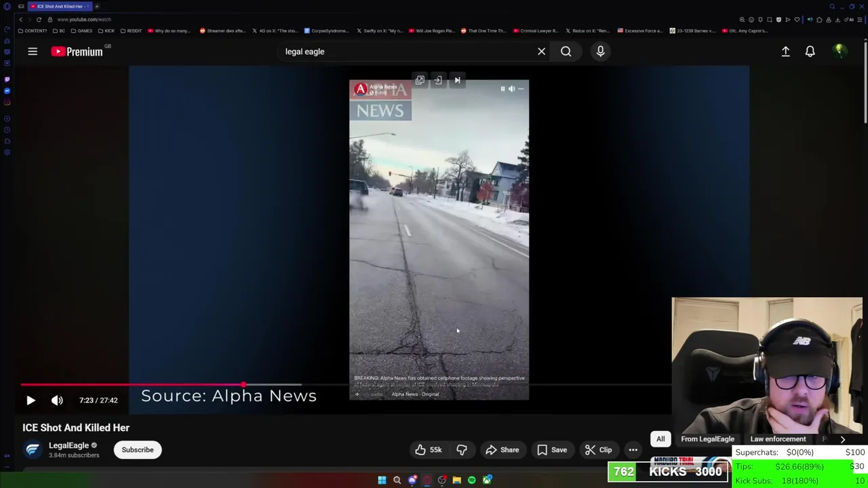This screenshot has height=488, width=868.
Task: Open Windows taskbar search
Action: (397, 481)
